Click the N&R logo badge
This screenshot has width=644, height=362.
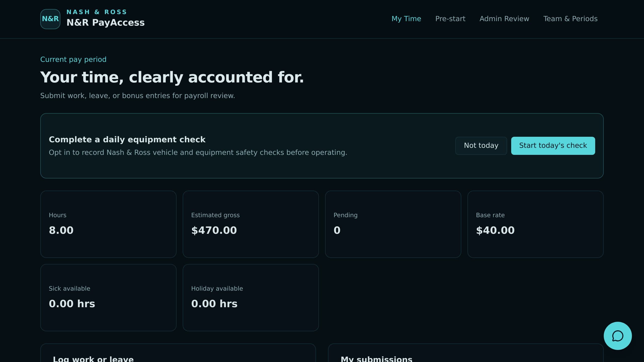click(50, 19)
